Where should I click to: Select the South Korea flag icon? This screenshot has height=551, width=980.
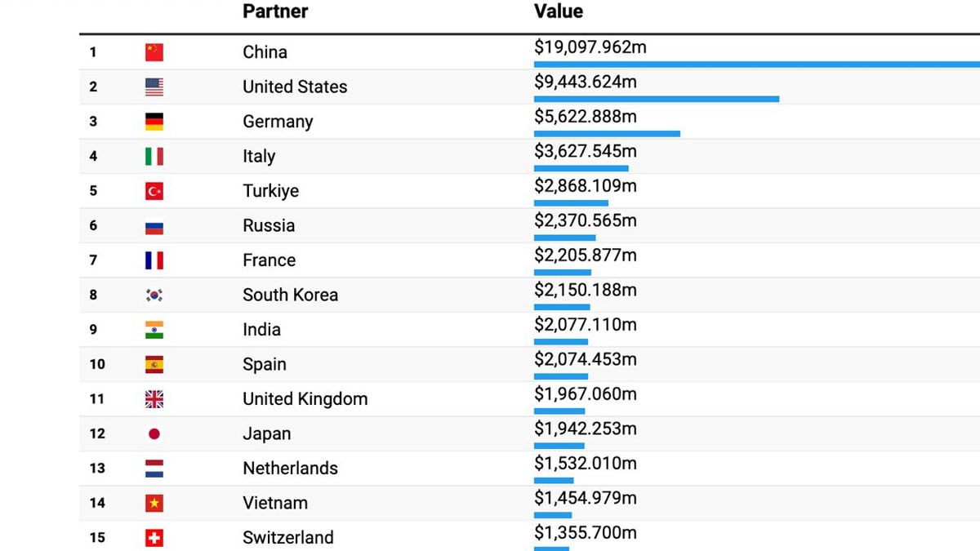(x=154, y=295)
